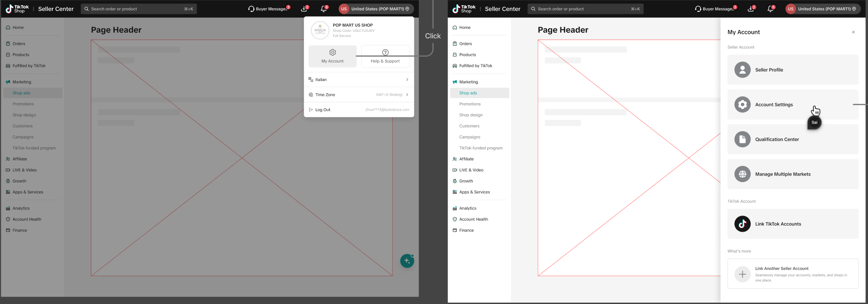Open Qualification Center card
868x304 pixels.
(x=793, y=139)
